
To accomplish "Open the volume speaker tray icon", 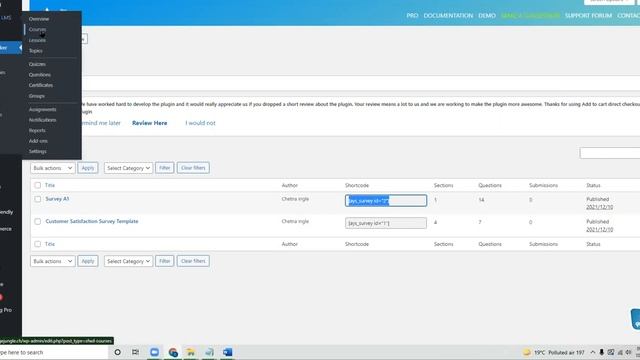I will pyautogui.click(x=629, y=352).
